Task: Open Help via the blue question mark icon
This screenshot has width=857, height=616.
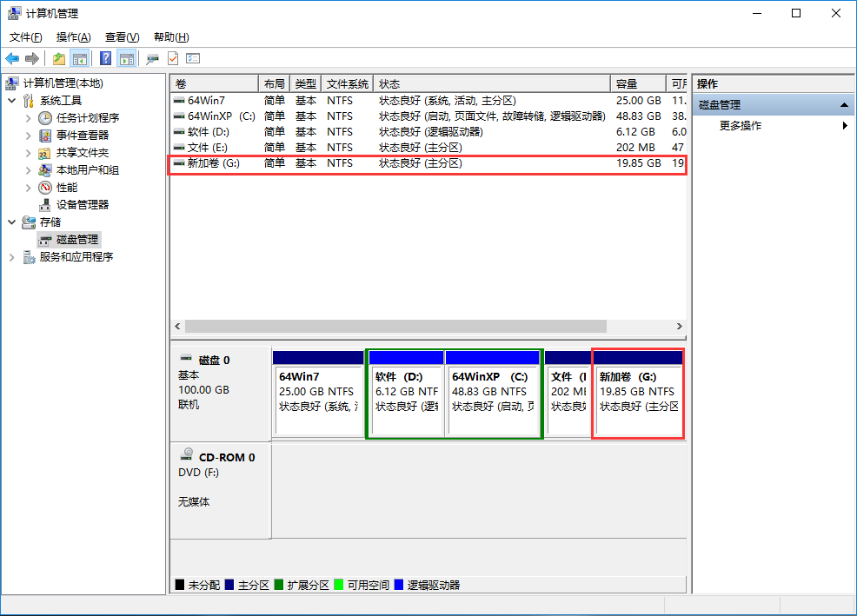Action: coord(106,58)
